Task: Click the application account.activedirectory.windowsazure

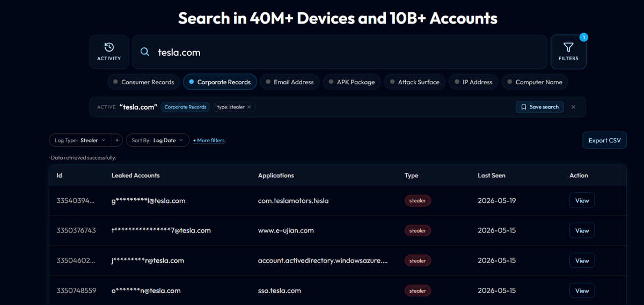Action: [x=323, y=260]
